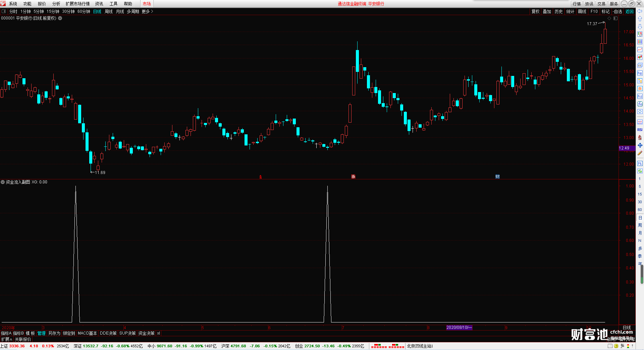Open the 复权 adjustment dropdown
Image resolution: width=644 pixels, height=350 pixels.
tap(536, 11)
